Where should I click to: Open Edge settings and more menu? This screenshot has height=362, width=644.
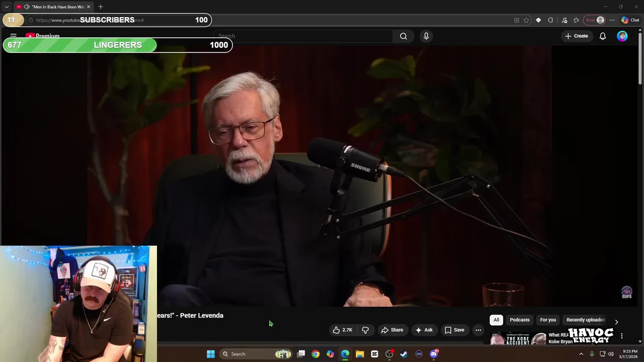tap(612, 20)
